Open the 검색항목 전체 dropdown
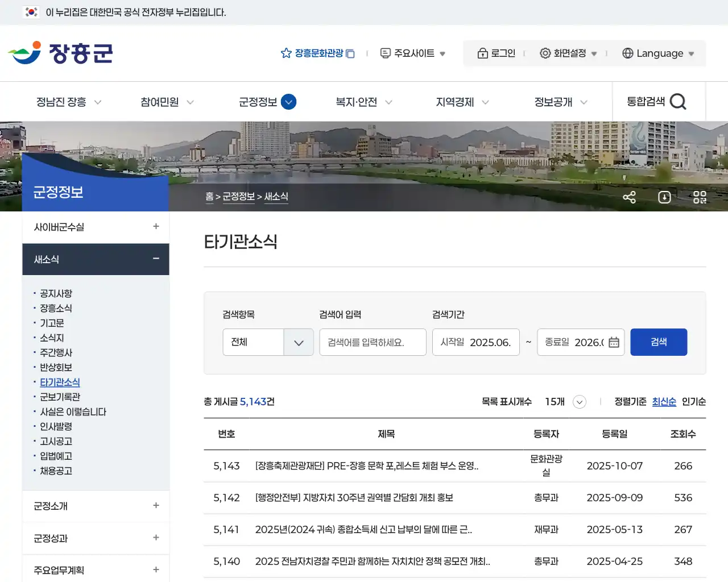This screenshot has height=582, width=728. point(268,342)
